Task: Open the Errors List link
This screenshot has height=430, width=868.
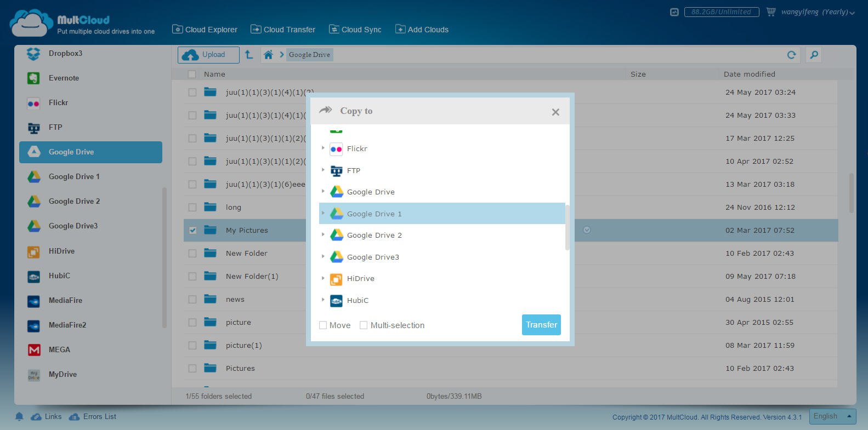Action: click(x=99, y=417)
